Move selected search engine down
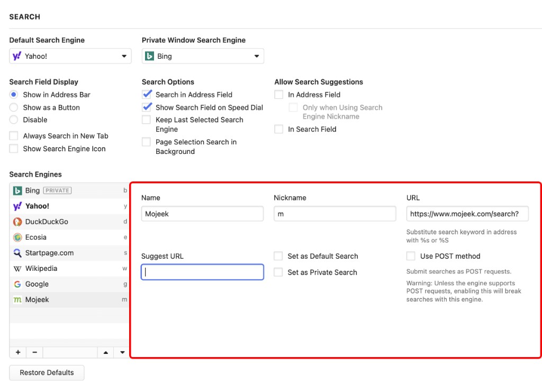This screenshot has width=542, height=392. (122, 352)
